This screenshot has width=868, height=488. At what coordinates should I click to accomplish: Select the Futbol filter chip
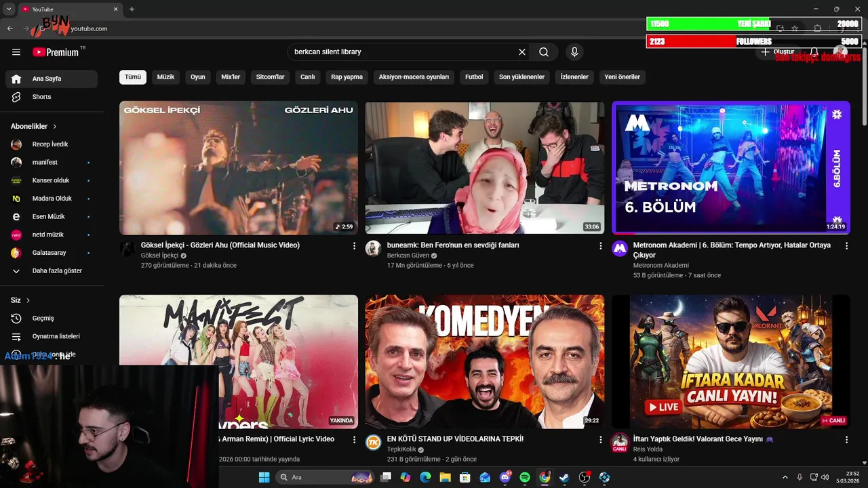(x=474, y=77)
